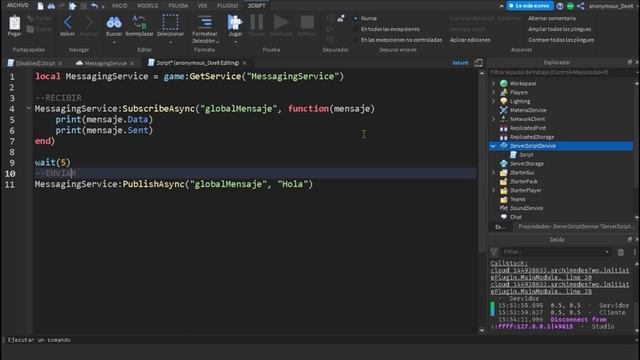Open the Jugar dropdown arrow

tap(236, 42)
